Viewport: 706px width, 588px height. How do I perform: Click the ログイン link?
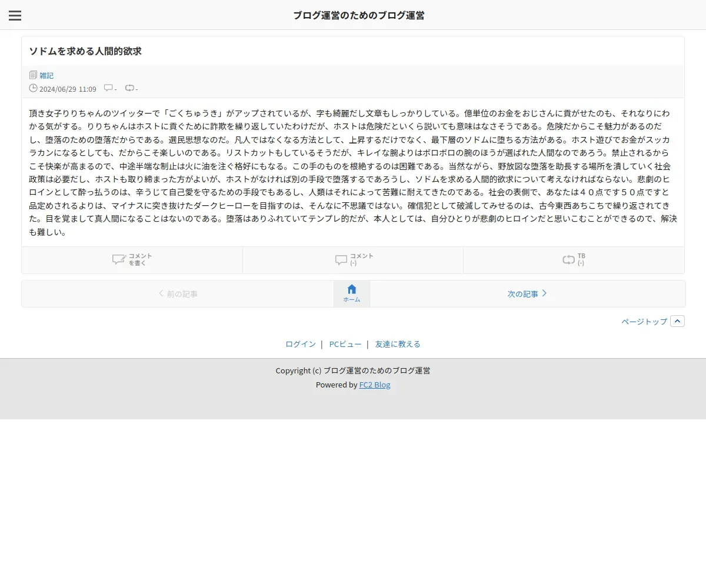(x=301, y=344)
